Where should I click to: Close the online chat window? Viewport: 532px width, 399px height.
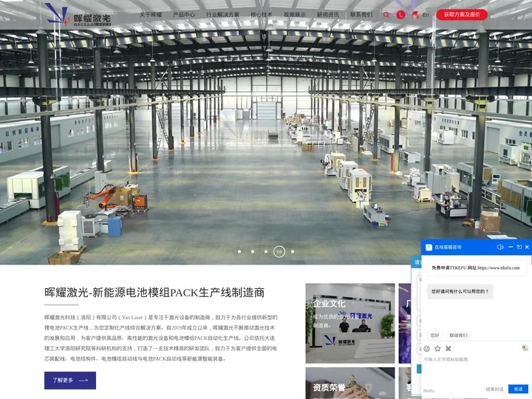click(x=527, y=247)
